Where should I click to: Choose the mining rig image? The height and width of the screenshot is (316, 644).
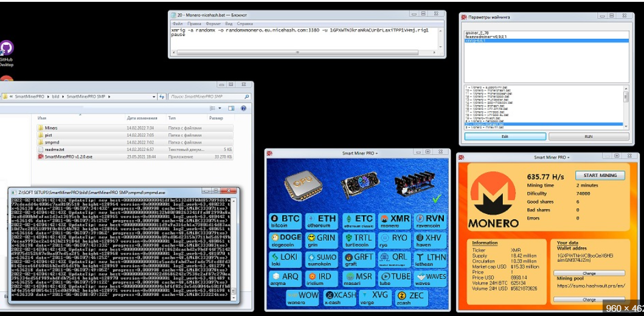[415, 184]
